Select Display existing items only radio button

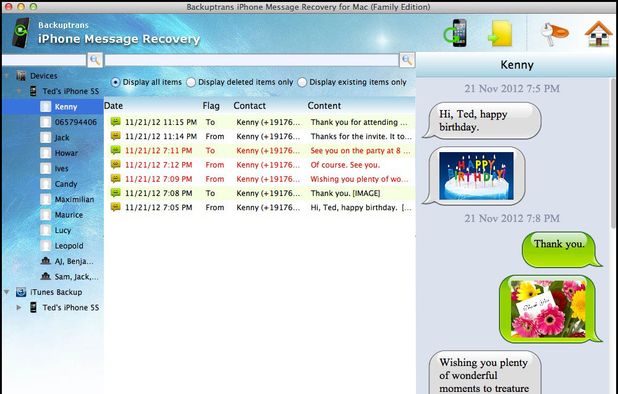tap(302, 82)
